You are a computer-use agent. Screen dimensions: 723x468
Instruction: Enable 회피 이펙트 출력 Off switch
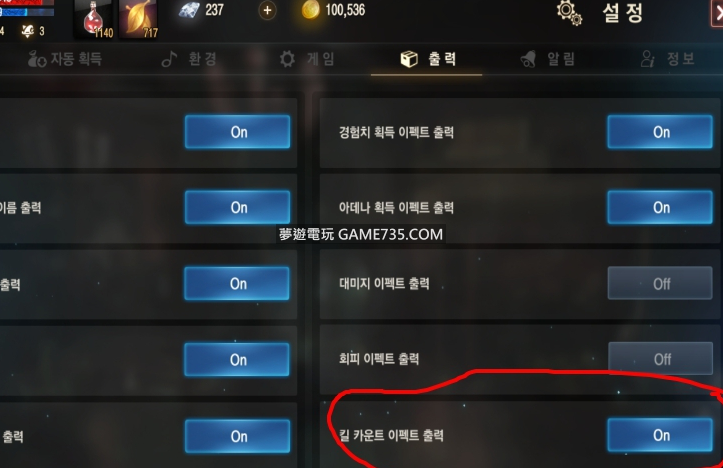(x=660, y=358)
